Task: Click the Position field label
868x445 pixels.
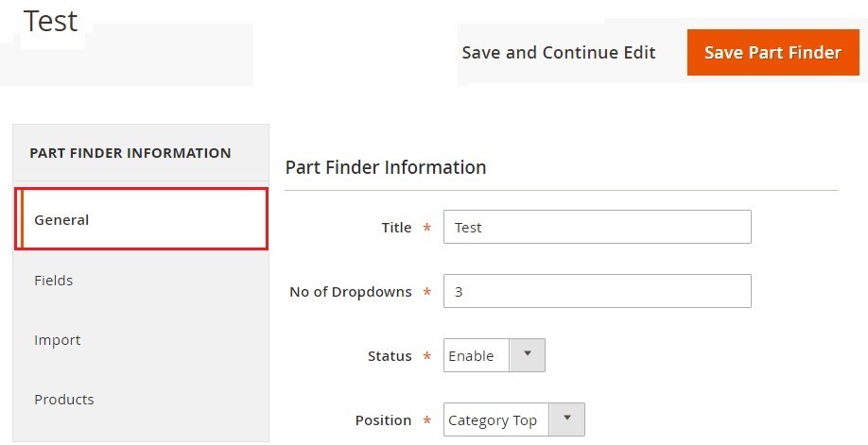Action: [383, 420]
